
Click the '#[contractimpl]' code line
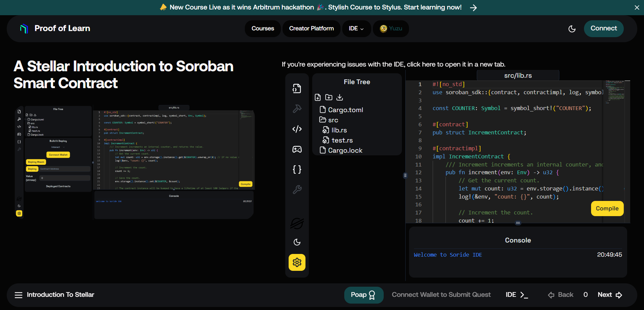pos(457,149)
